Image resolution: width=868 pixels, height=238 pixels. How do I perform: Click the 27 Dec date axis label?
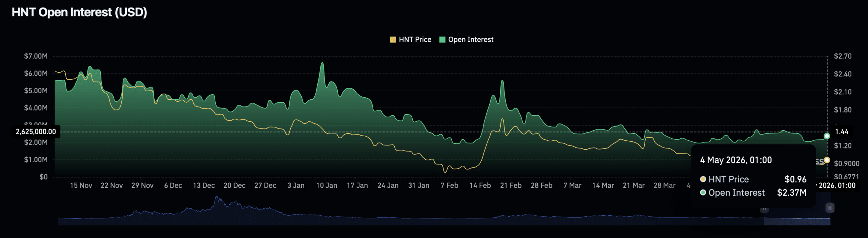click(265, 185)
